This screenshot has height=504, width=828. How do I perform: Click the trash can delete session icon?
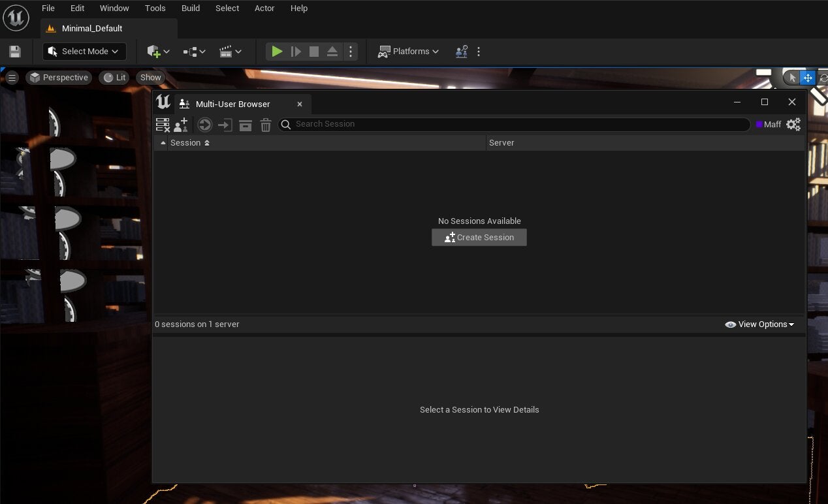tap(266, 125)
